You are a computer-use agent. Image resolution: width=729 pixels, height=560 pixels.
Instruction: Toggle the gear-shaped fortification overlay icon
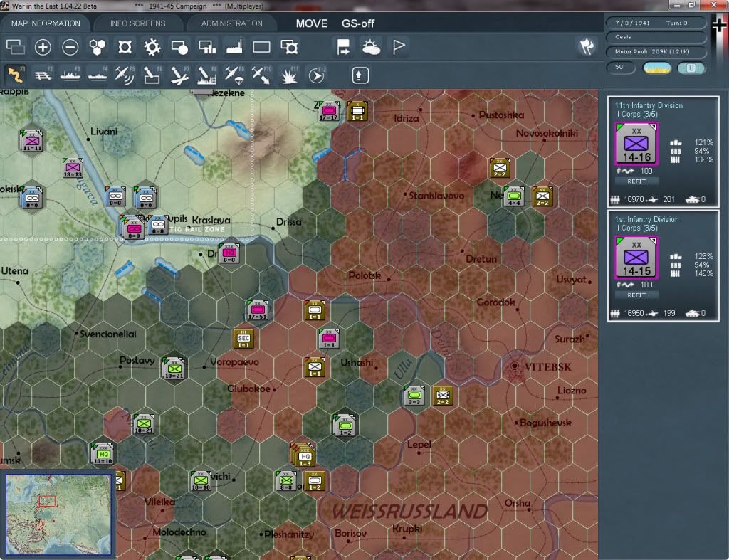(152, 47)
